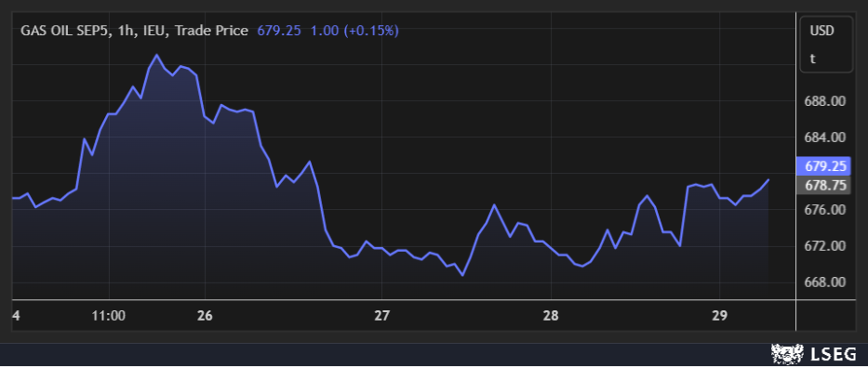Click the 679.25 last price in legend

[279, 31]
